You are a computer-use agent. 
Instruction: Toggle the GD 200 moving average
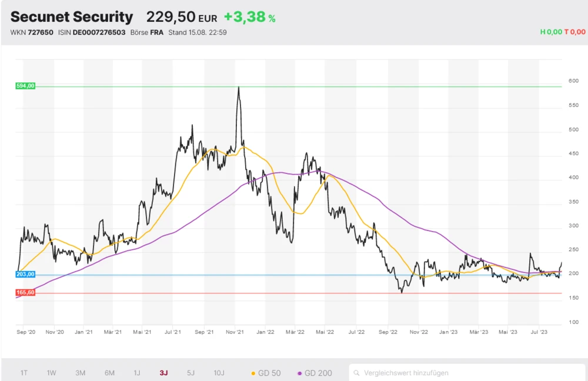(x=315, y=373)
